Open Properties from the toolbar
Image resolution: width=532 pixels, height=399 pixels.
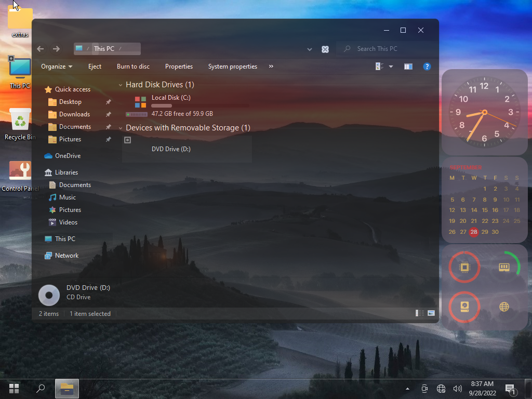(179, 66)
